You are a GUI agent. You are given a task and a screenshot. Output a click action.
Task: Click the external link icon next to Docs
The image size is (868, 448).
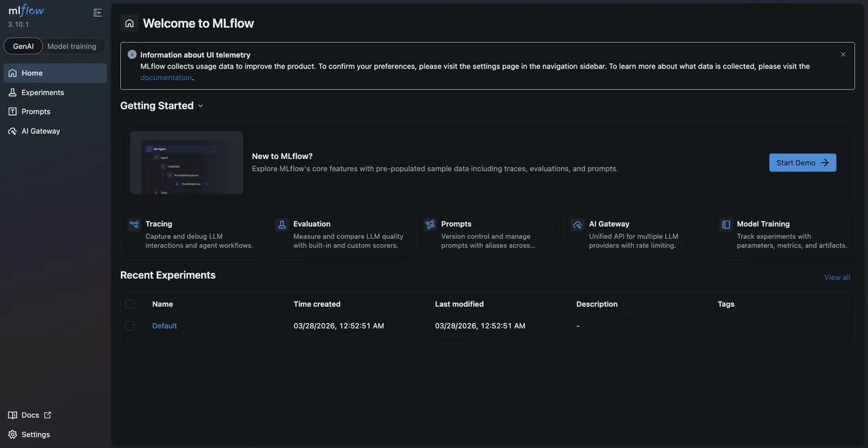(48, 415)
